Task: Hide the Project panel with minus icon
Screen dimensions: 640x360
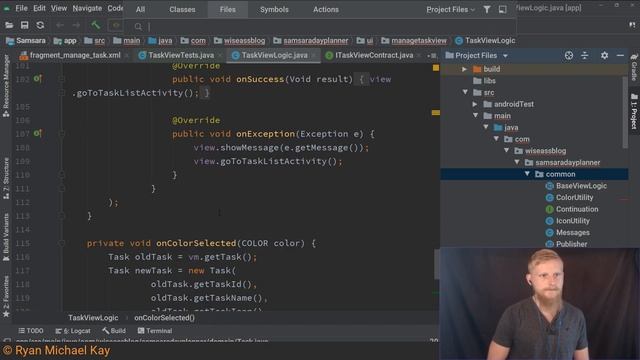Action: 620,56
